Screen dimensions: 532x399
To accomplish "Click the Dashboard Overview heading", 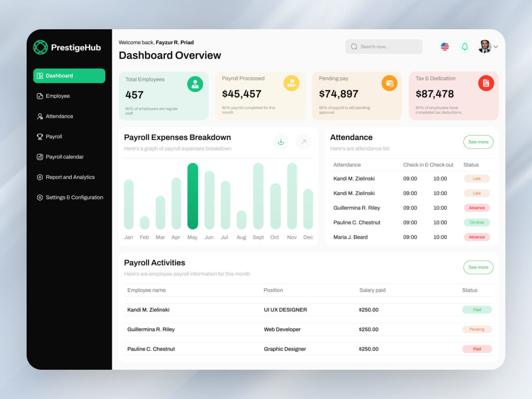I will (170, 55).
